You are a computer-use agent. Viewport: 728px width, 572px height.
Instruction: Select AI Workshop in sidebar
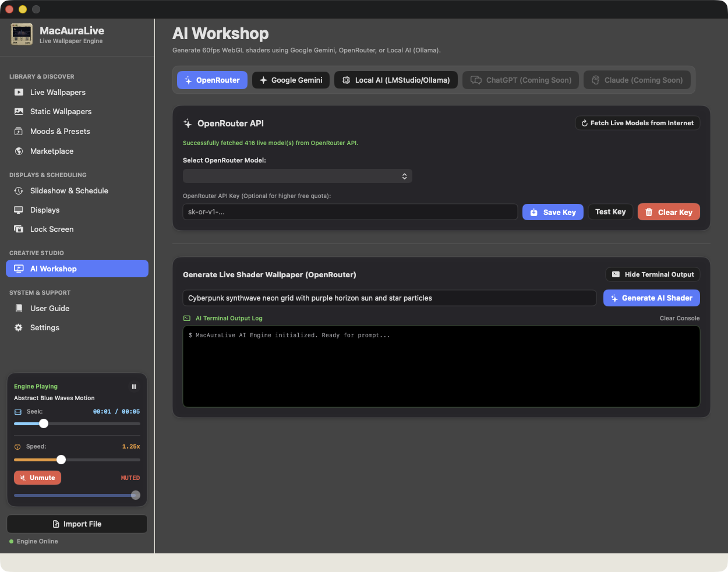click(x=77, y=269)
